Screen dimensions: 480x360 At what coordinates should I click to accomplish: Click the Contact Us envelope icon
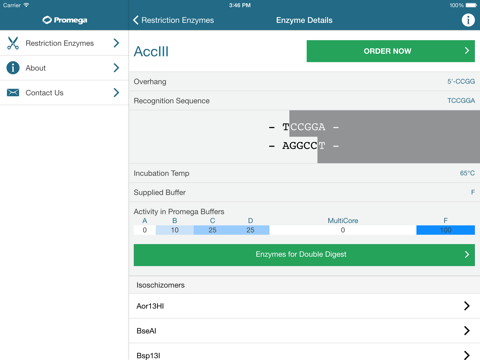[13, 92]
